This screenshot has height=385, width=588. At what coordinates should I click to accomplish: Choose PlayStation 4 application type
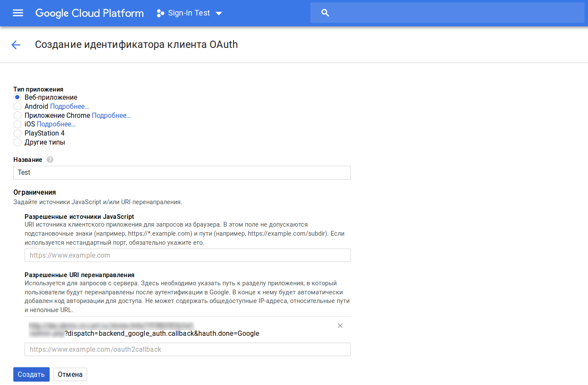(17, 133)
